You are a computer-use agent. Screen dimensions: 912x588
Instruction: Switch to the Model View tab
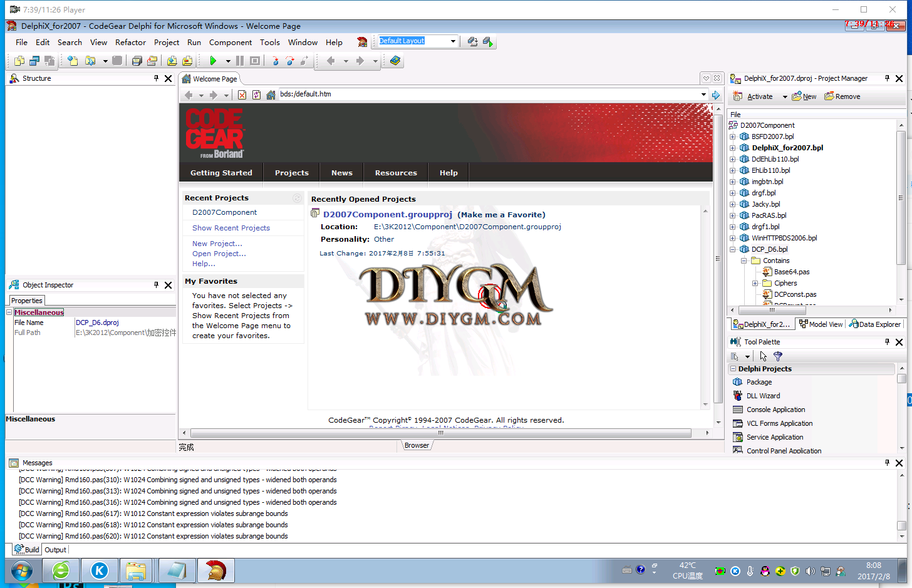coord(821,324)
